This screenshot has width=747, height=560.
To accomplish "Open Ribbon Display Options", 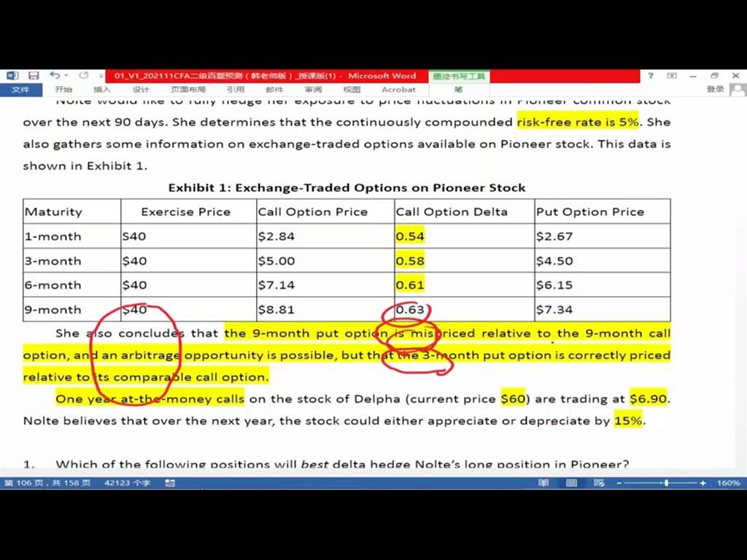I will [x=672, y=76].
